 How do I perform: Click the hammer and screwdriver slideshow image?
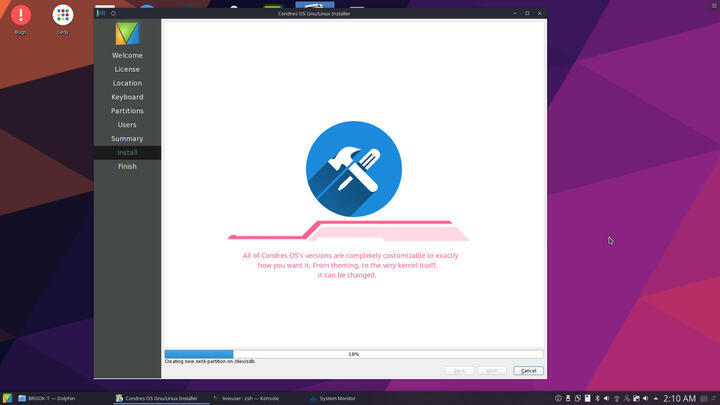point(354,169)
